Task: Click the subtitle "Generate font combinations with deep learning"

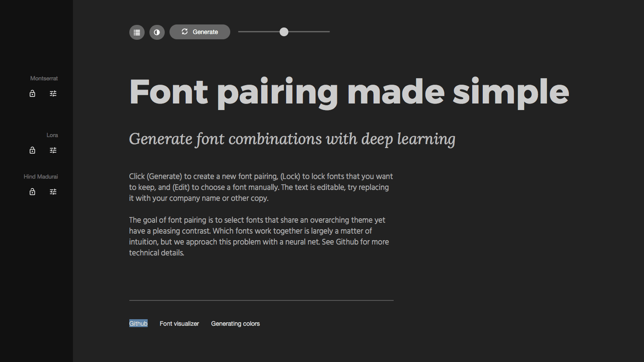Action: coord(292,139)
